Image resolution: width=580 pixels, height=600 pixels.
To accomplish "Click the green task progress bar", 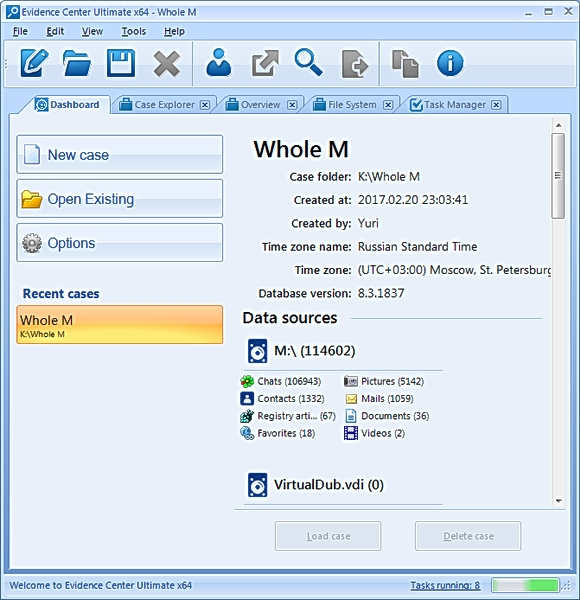I will coord(526,585).
